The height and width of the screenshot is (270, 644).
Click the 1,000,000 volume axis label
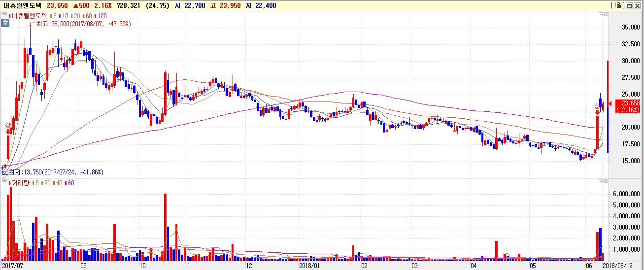[x=627, y=250]
